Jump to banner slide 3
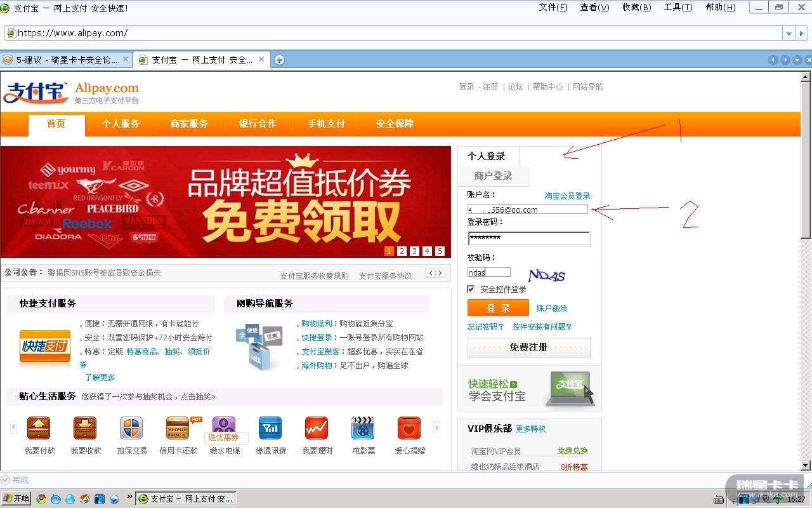Viewport: 812px width, 508px height. 414,251
